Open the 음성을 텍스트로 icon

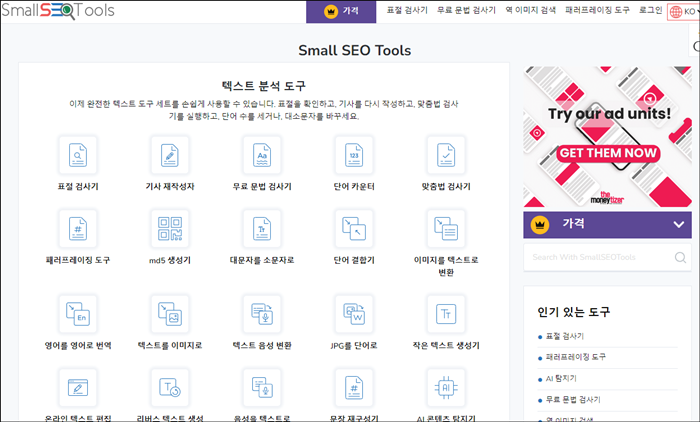262,388
